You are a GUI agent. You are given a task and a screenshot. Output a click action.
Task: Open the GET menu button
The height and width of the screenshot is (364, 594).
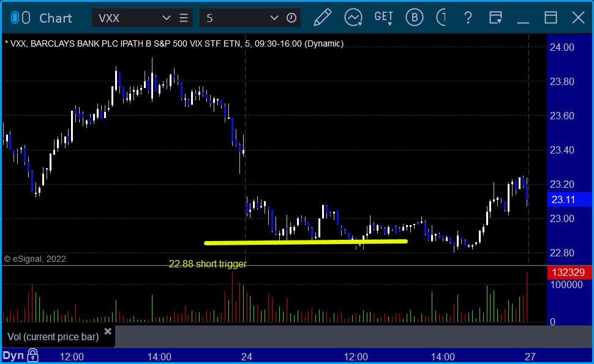[383, 18]
